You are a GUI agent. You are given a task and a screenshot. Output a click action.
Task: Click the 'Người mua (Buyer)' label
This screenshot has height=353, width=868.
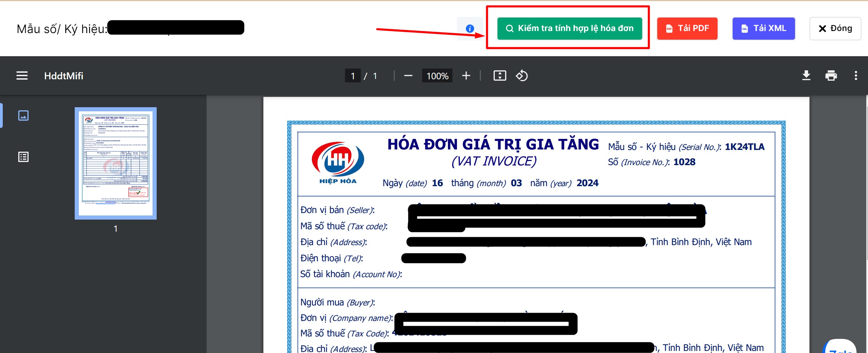click(x=337, y=302)
